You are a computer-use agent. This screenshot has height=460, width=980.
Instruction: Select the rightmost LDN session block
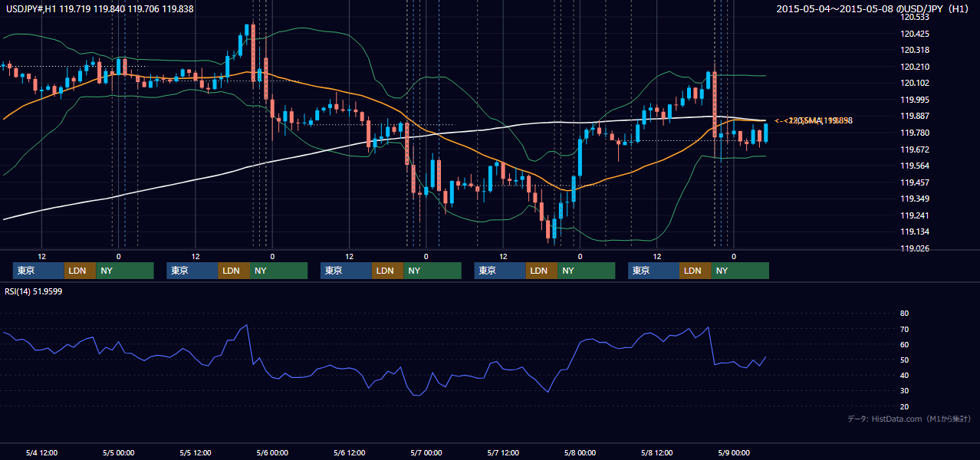click(695, 271)
